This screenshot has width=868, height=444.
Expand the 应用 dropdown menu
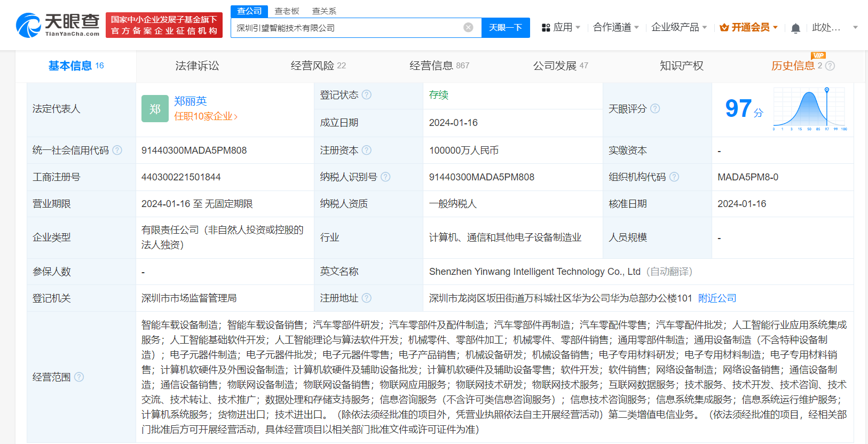(x=561, y=27)
